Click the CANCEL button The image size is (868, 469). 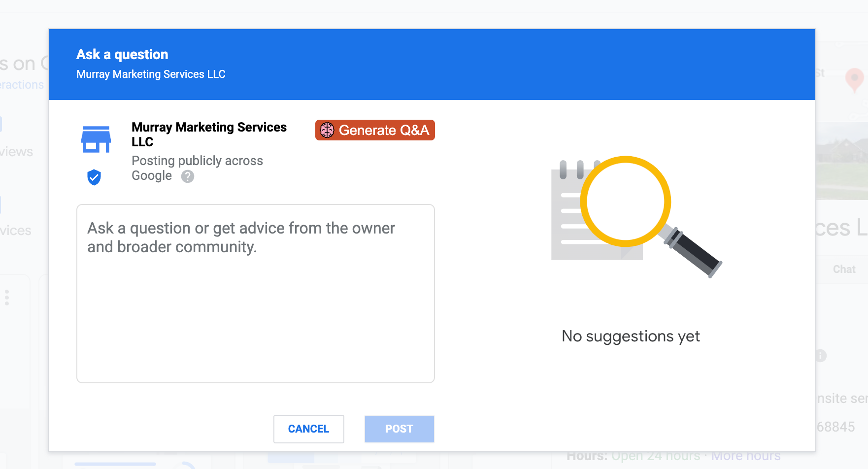point(309,429)
